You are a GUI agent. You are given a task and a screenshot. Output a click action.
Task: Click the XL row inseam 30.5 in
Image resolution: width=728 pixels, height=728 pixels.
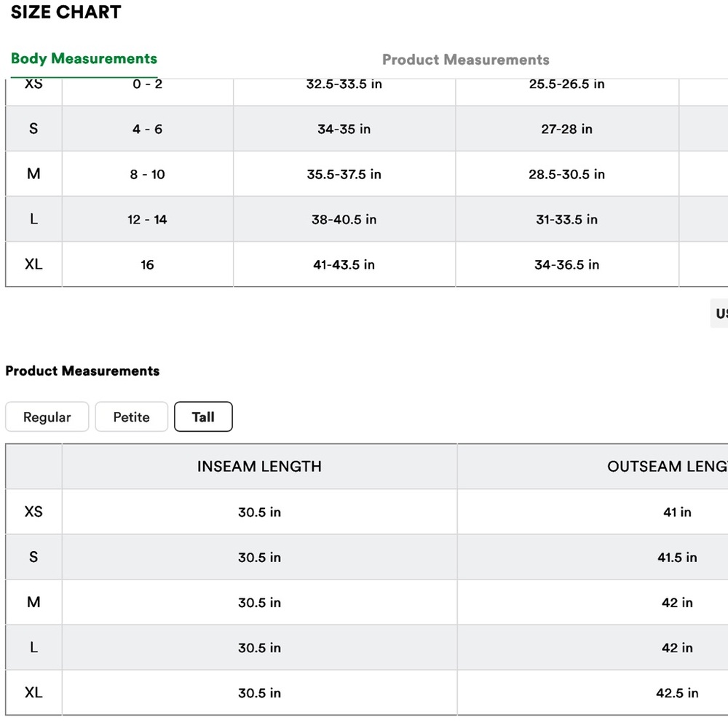click(259, 693)
